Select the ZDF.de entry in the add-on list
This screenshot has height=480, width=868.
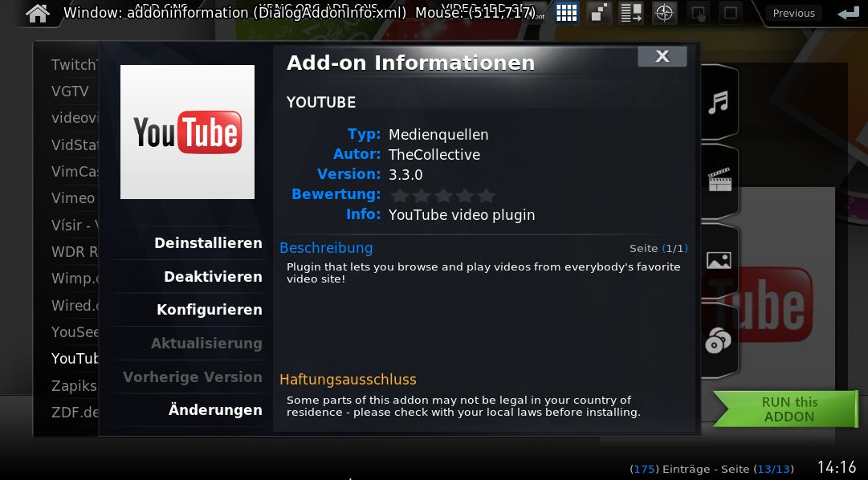tap(74, 412)
